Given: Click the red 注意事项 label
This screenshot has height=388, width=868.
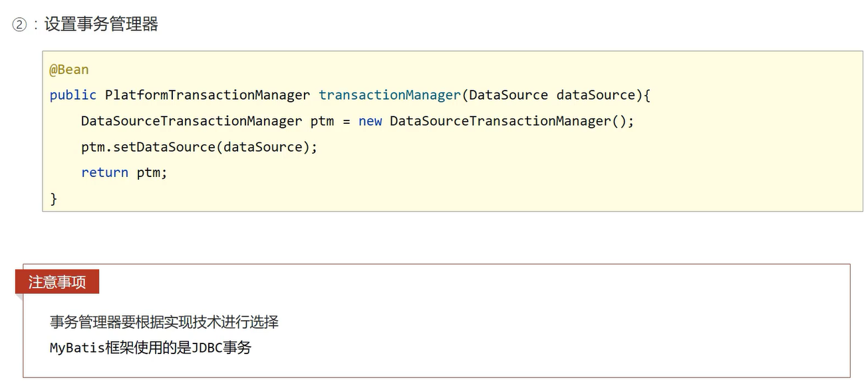Looking at the screenshot, I should [57, 282].
